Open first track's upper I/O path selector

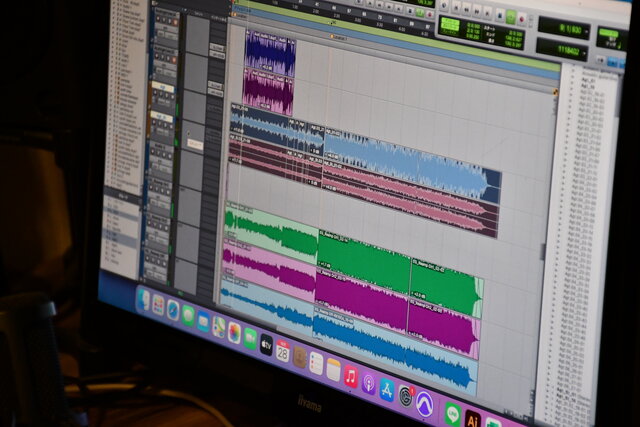click(217, 47)
